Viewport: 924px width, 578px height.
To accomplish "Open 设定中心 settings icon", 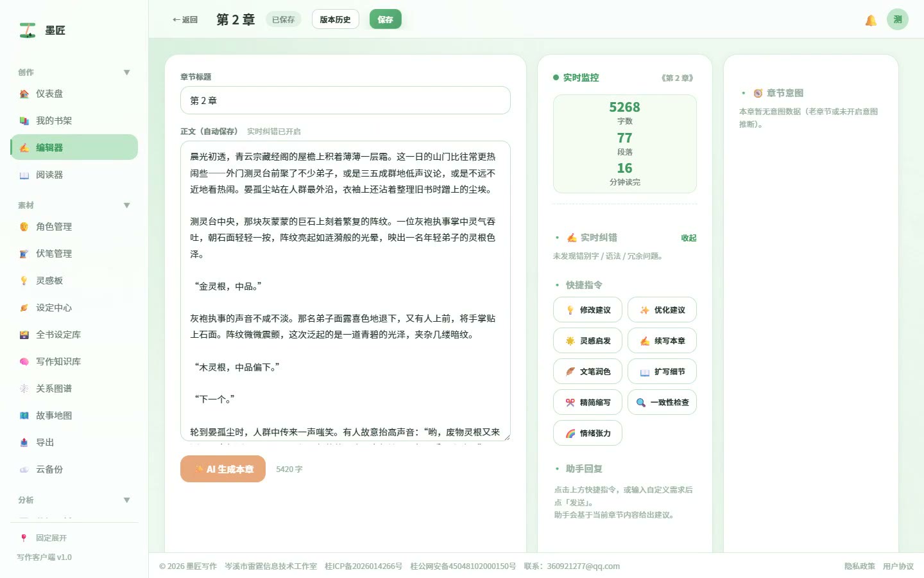I will click(24, 308).
